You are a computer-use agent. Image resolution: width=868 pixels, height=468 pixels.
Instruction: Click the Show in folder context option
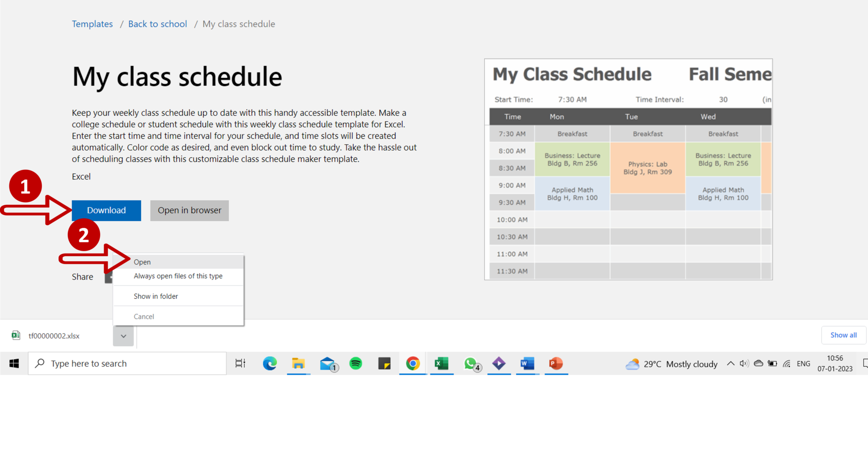click(156, 296)
